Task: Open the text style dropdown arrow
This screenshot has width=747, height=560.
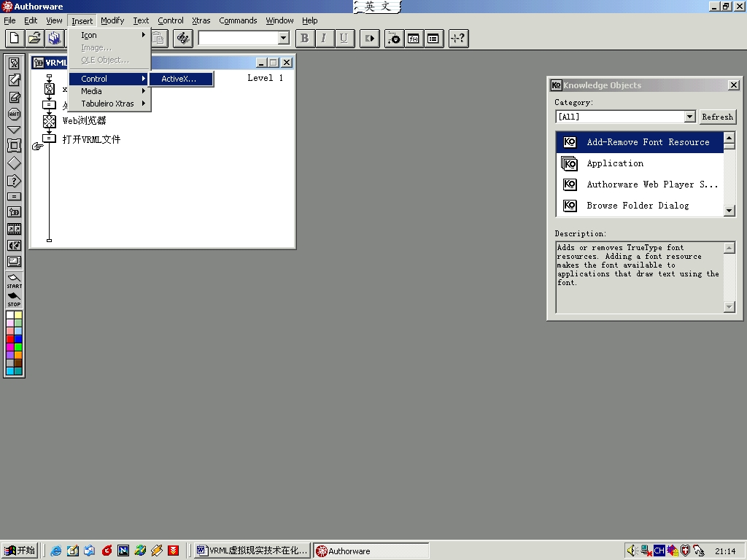Action: pos(284,38)
